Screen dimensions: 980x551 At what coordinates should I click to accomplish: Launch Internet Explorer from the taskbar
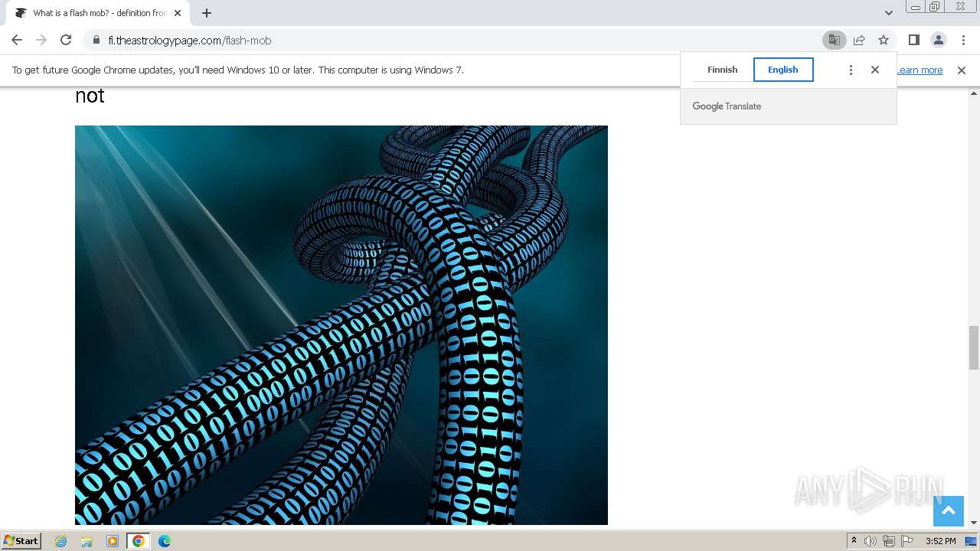(x=61, y=541)
